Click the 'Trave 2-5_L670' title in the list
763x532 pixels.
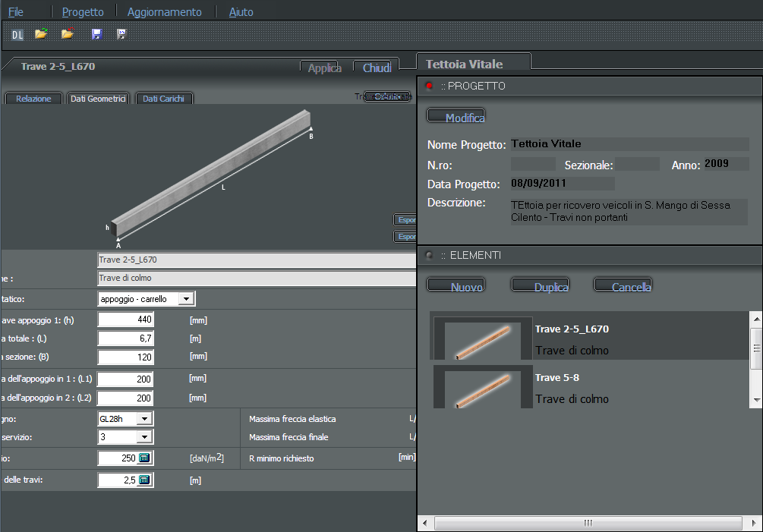pyautogui.click(x=572, y=329)
